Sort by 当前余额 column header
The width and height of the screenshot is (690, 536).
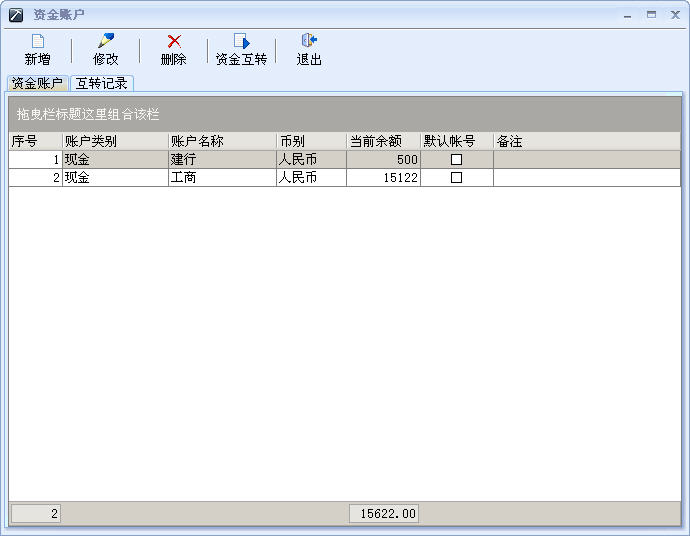pyautogui.click(x=383, y=141)
